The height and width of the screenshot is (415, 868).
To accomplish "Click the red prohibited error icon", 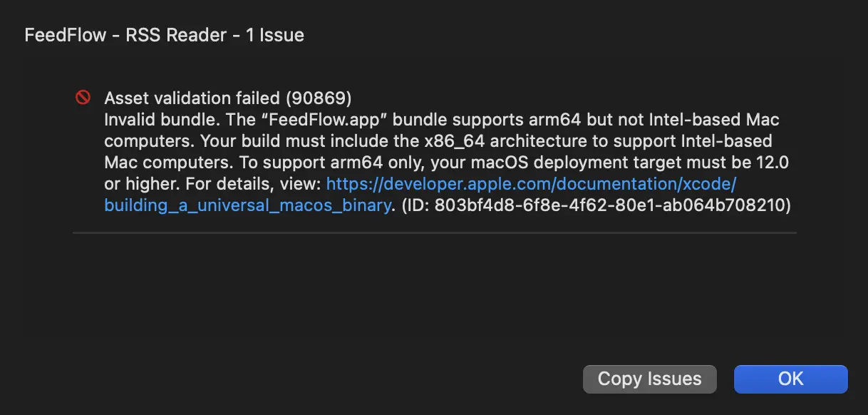I will tap(83, 98).
